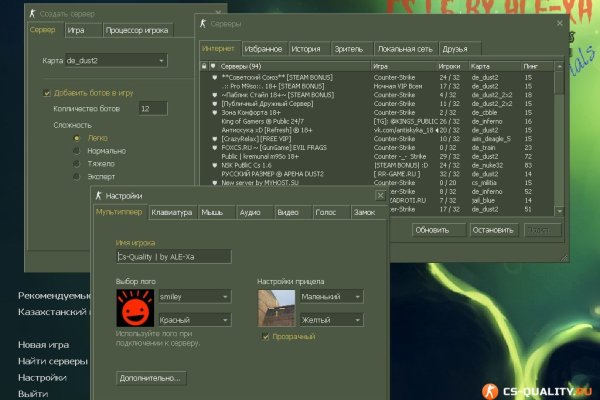
Task: Switch to the Избранное tab
Action: [x=264, y=48]
